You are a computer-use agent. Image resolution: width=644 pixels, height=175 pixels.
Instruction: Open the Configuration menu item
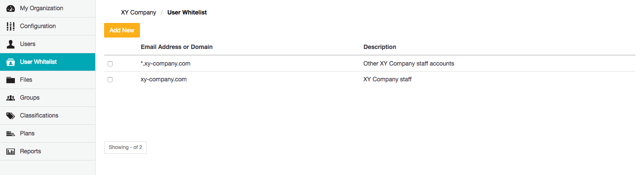coord(38,26)
